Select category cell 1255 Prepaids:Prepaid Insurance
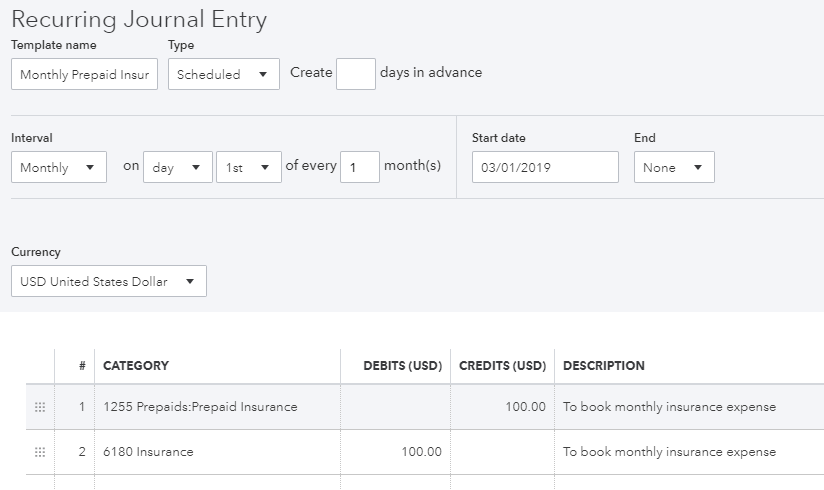Viewport: 824px width, 490px height. coord(218,407)
